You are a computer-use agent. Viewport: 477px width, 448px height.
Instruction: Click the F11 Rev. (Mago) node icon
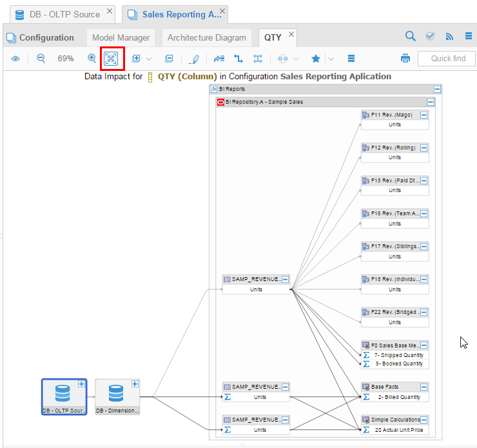(x=365, y=115)
